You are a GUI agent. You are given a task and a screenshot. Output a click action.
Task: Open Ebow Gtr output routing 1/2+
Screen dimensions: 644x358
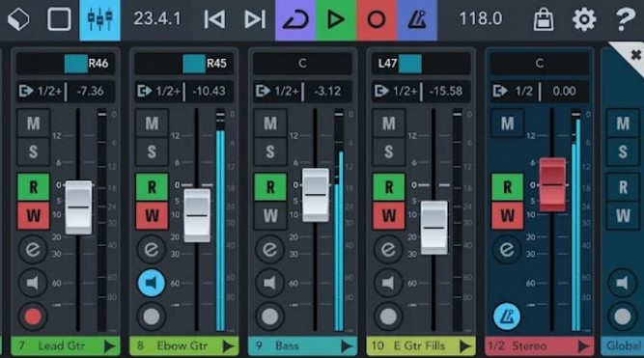coord(159,91)
